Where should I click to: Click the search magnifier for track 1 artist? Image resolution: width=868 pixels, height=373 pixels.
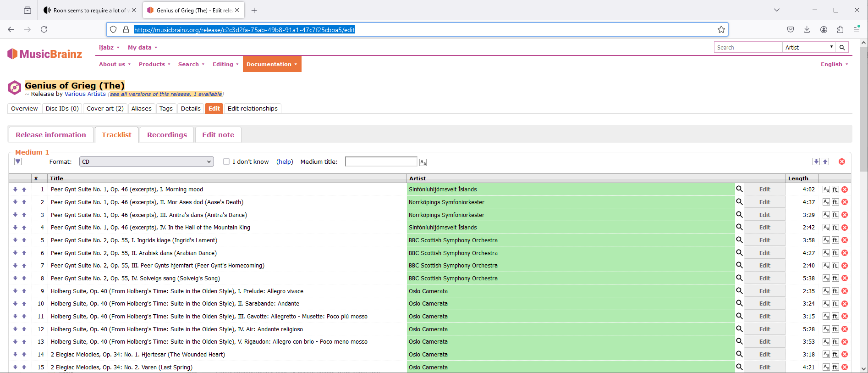[739, 189]
